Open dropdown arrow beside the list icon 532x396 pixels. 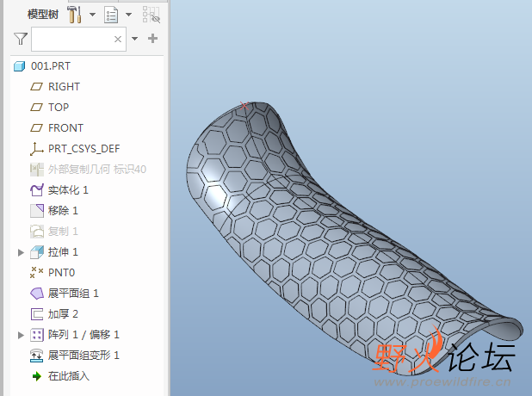coord(128,15)
